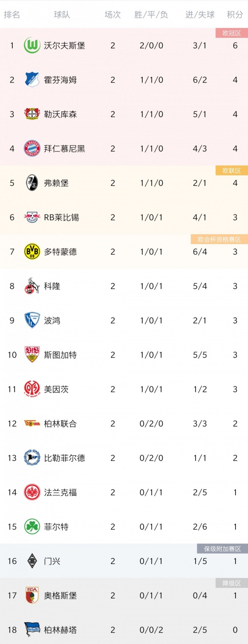Open team name 美因茨
Viewport: 248px width, 644px height.
click(56, 389)
